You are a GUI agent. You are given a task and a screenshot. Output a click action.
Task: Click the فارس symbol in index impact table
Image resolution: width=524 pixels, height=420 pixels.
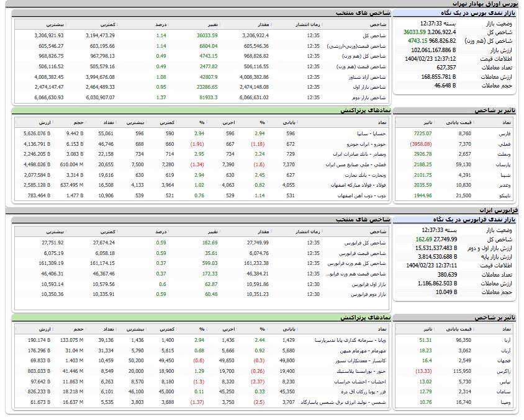point(505,133)
